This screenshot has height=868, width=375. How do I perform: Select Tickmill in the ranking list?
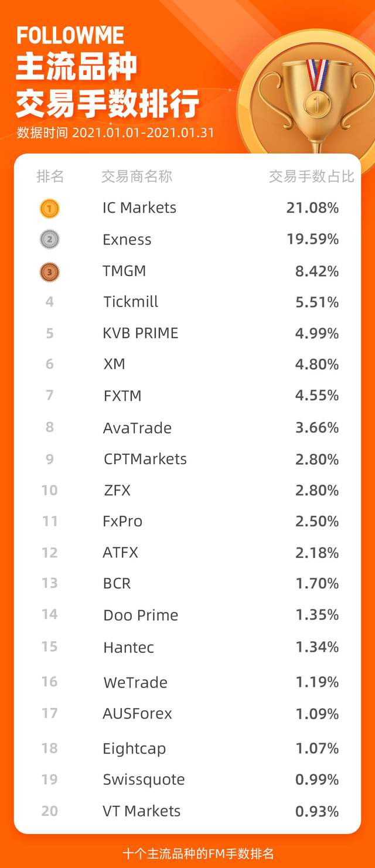click(x=131, y=302)
